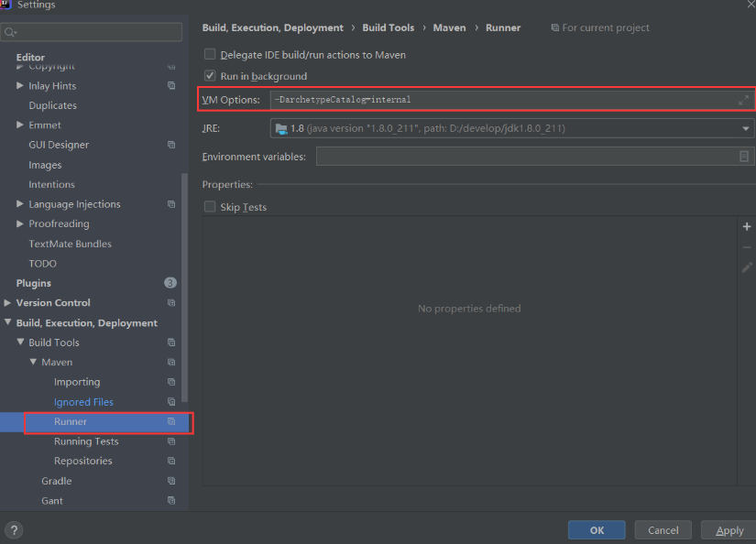Open the Images settings page
The width and height of the screenshot is (756, 544).
coord(45,165)
